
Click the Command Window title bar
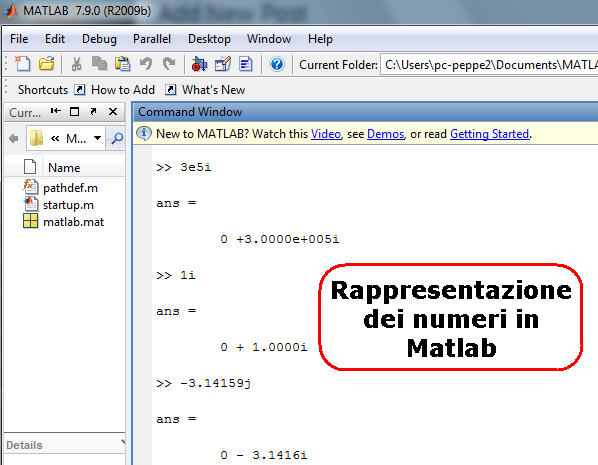(365, 112)
